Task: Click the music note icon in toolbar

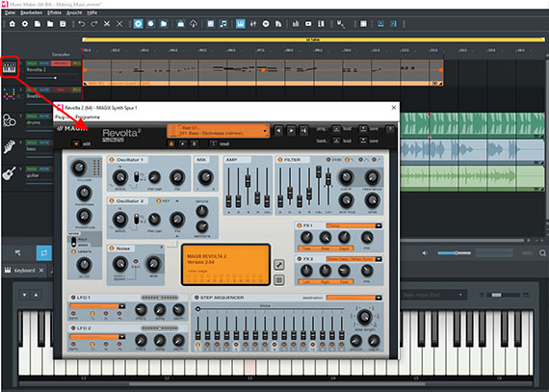Action: (223, 24)
